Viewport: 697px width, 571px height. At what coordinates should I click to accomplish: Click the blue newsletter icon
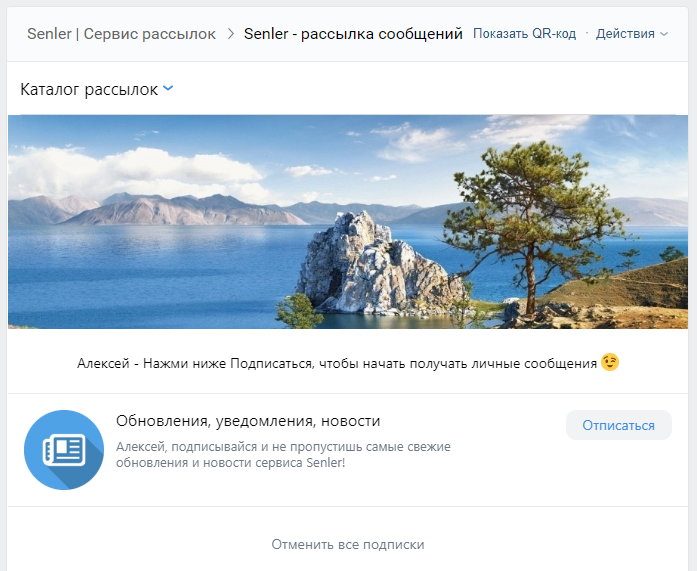[x=64, y=450]
